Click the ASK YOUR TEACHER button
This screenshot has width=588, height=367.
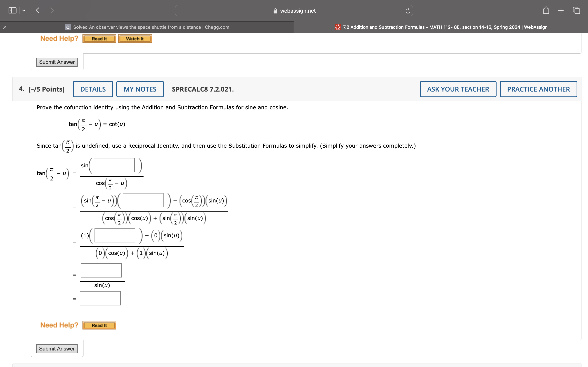tap(458, 89)
